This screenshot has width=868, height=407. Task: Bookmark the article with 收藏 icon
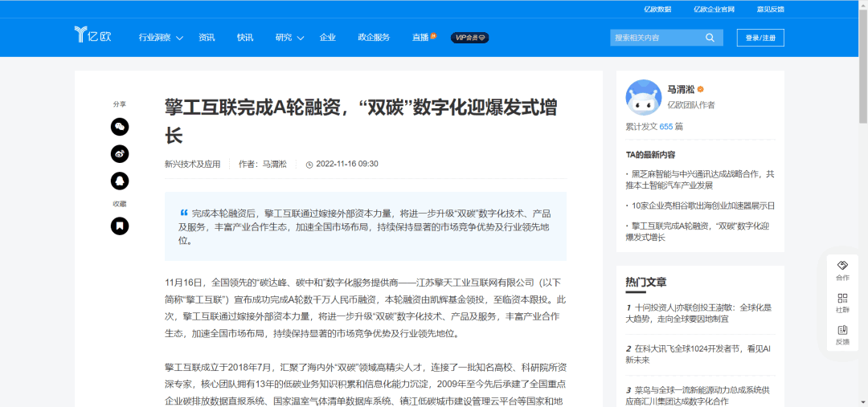tap(120, 226)
